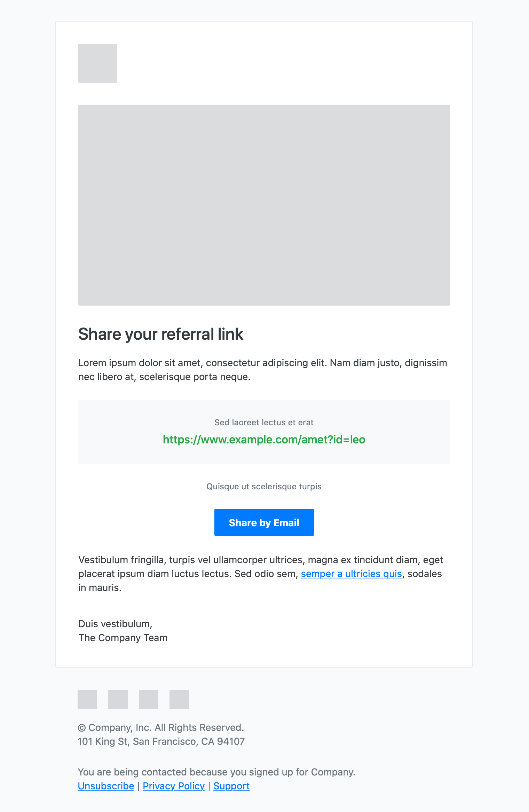Open the Support link

coord(231,786)
